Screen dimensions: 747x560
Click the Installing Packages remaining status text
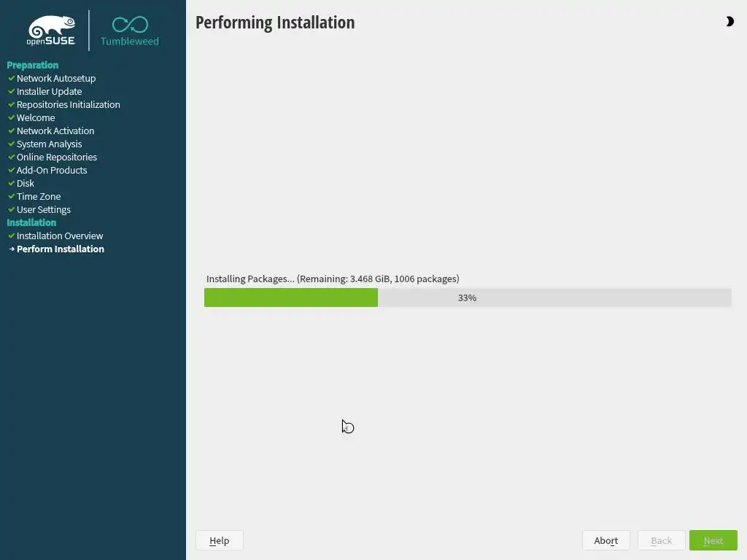pyautogui.click(x=333, y=279)
